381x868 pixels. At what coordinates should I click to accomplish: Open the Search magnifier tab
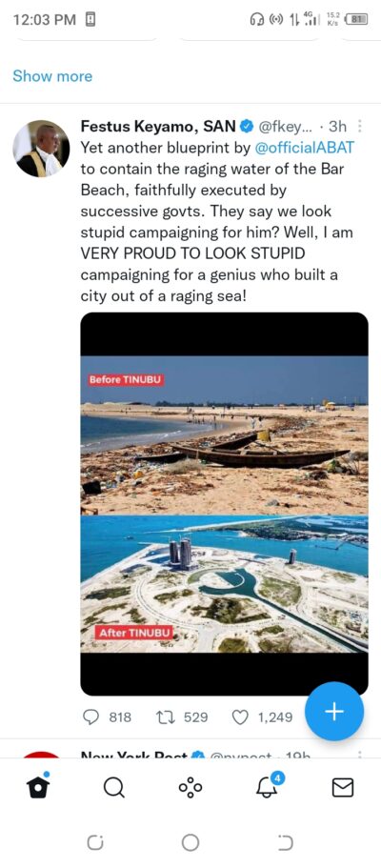click(114, 787)
